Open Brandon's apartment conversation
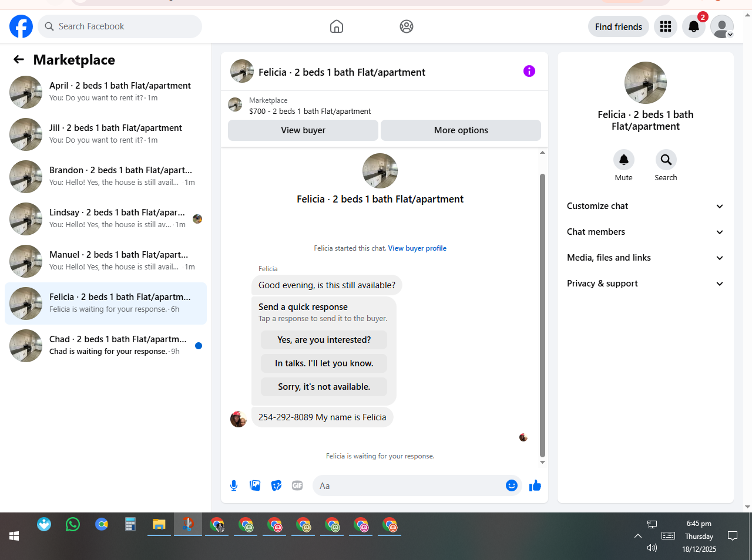Screen dimensions: 752x560 (106, 177)
